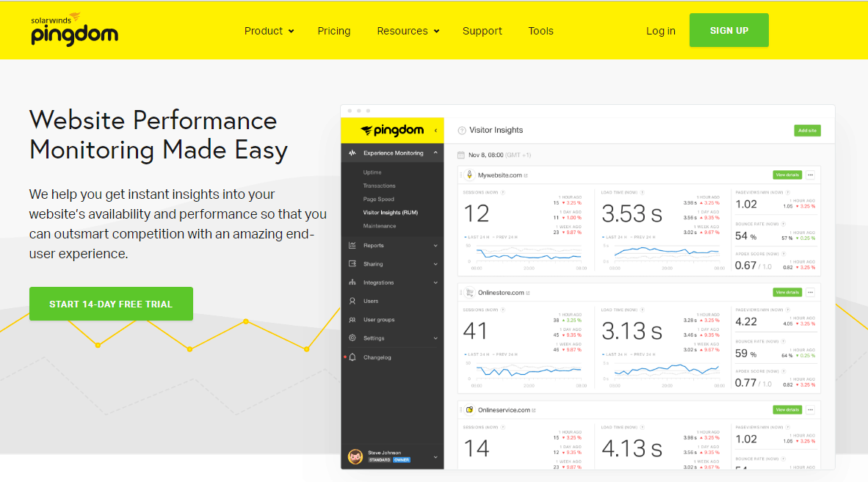Expand the Reports section chevron

pos(435,246)
